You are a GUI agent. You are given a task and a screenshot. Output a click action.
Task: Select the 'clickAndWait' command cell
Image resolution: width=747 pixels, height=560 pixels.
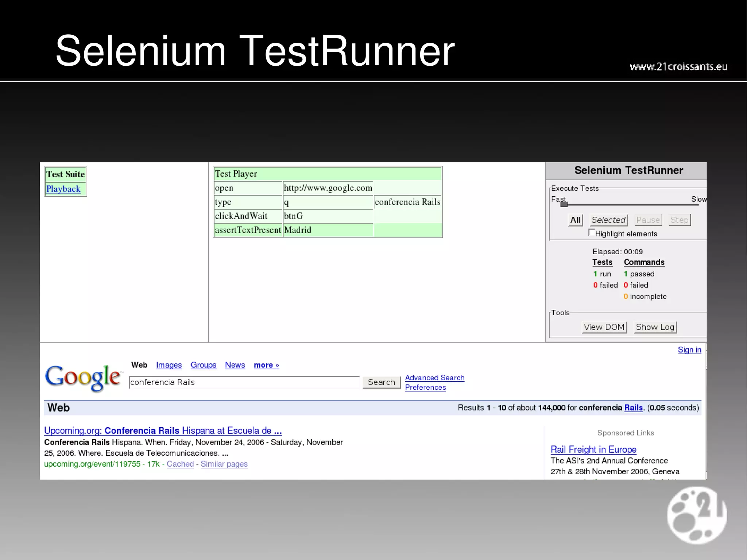pyautogui.click(x=248, y=216)
